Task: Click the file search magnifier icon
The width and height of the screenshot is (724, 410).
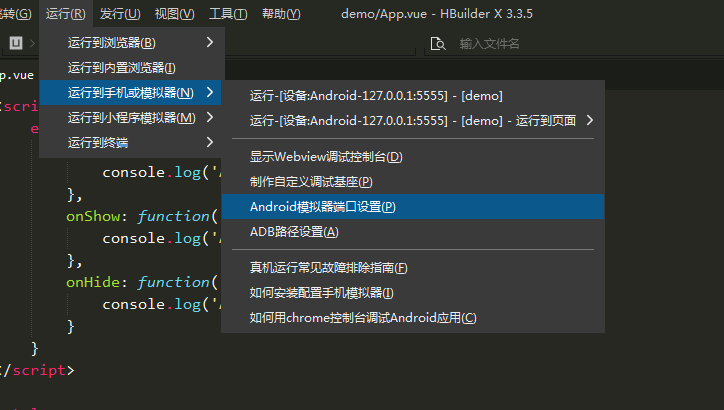Action: tap(436, 43)
